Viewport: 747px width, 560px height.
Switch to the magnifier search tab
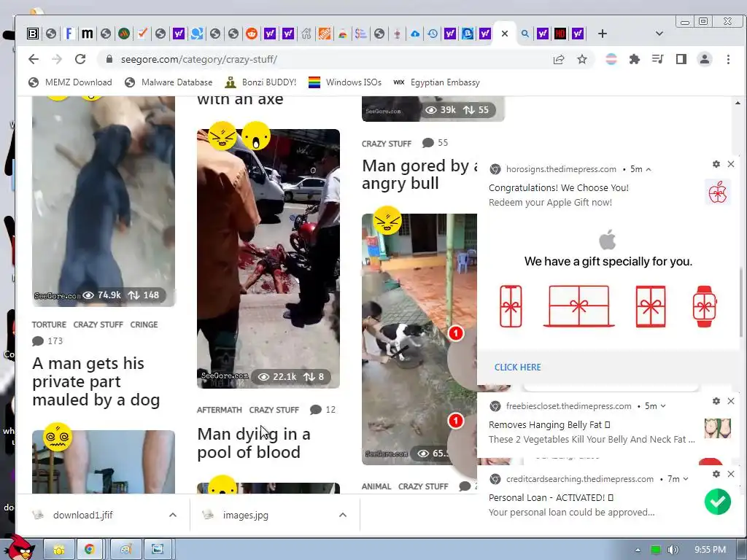[525, 34]
